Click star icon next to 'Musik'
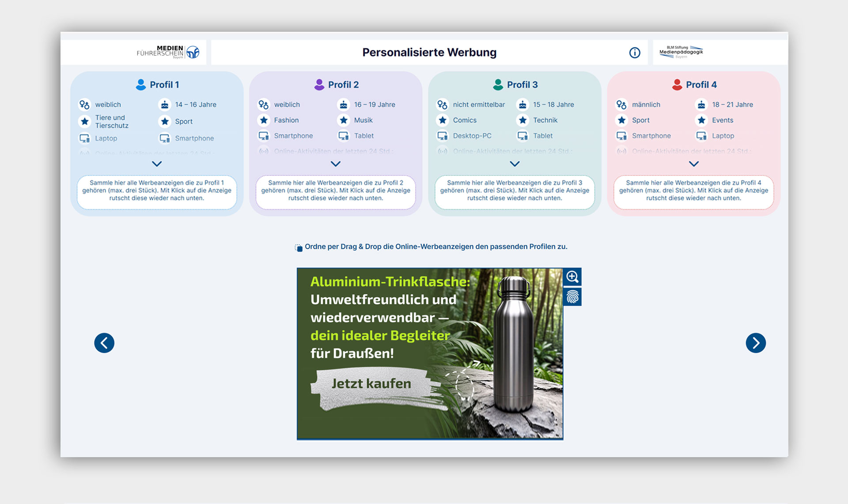The height and width of the screenshot is (504, 848). coord(344,120)
